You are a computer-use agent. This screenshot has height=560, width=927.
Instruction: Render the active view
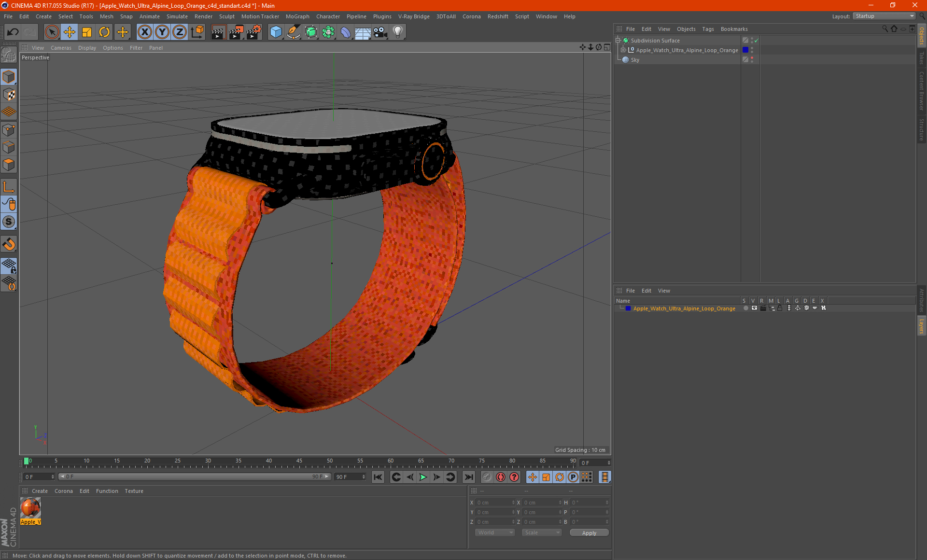pos(218,32)
